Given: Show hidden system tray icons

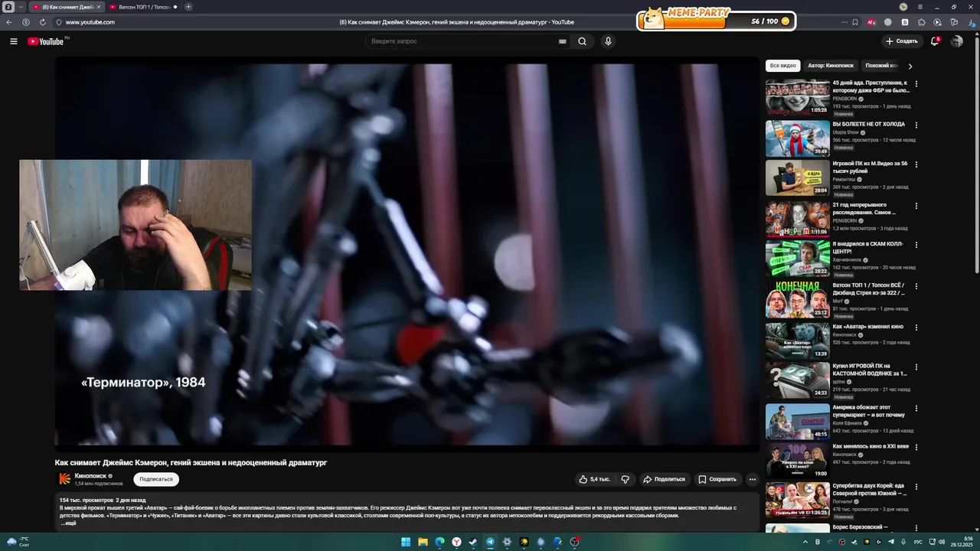Looking at the screenshot, I should (807, 542).
